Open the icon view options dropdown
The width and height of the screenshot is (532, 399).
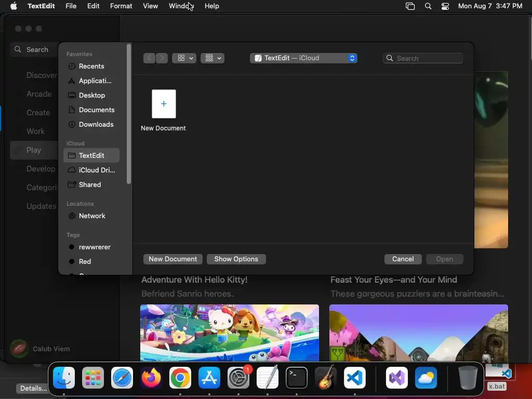coord(184,58)
